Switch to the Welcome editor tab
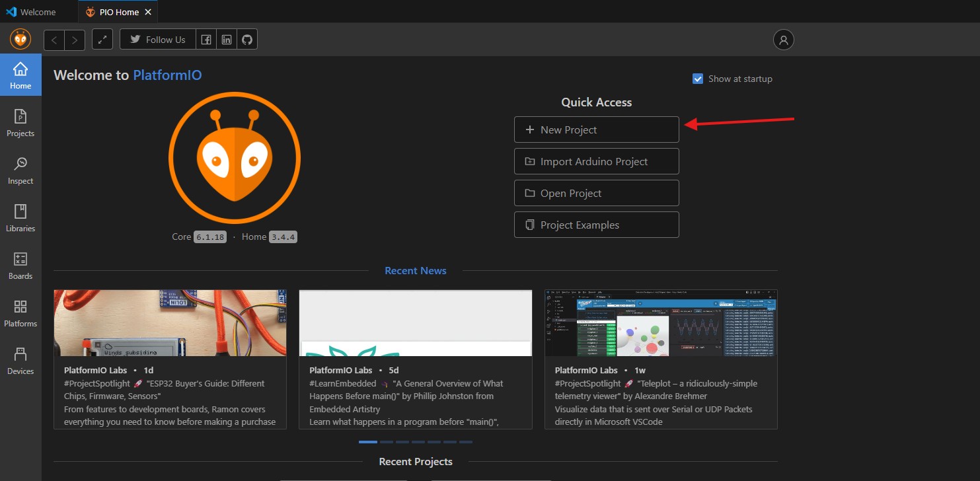 pyautogui.click(x=38, y=12)
